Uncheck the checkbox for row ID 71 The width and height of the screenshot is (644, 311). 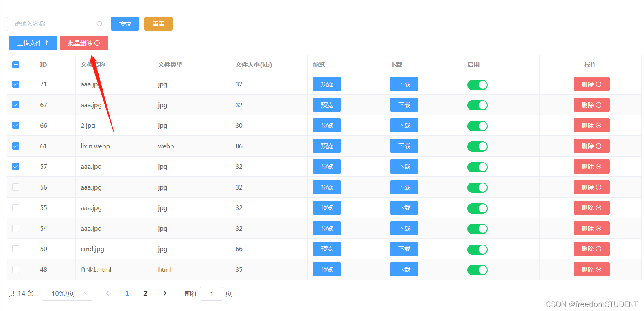tap(16, 84)
